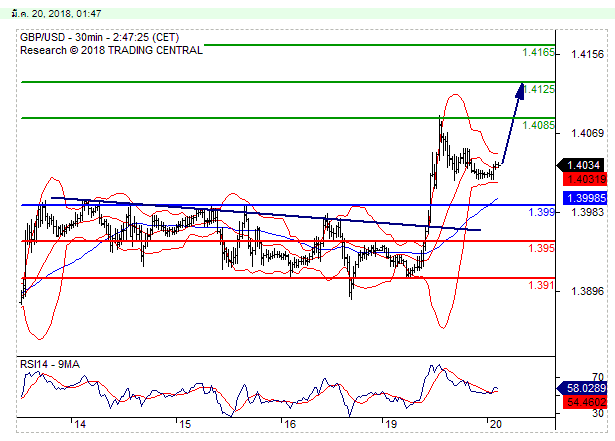
Task: Click the red RSI average tag 54.4602
Action: click(585, 402)
